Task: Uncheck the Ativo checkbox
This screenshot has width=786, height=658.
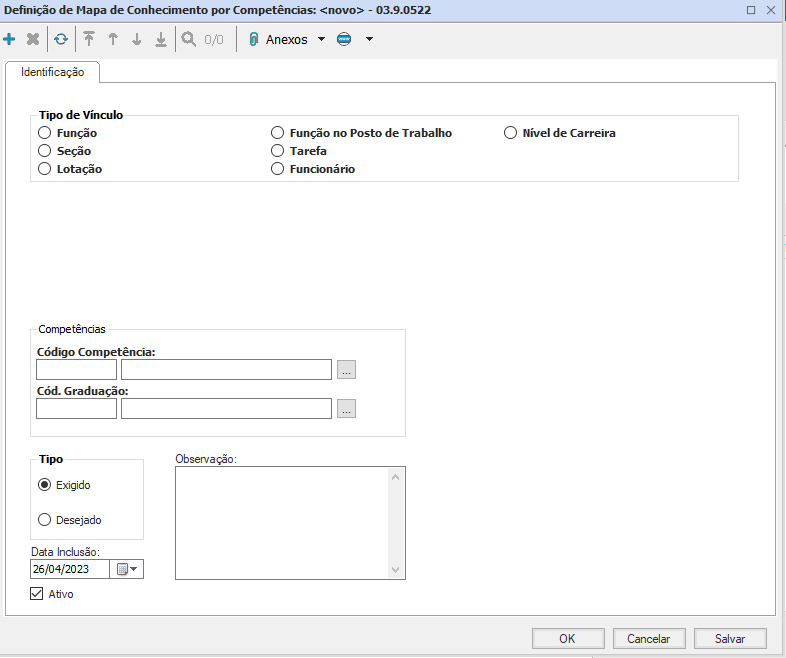Action: coord(38,594)
